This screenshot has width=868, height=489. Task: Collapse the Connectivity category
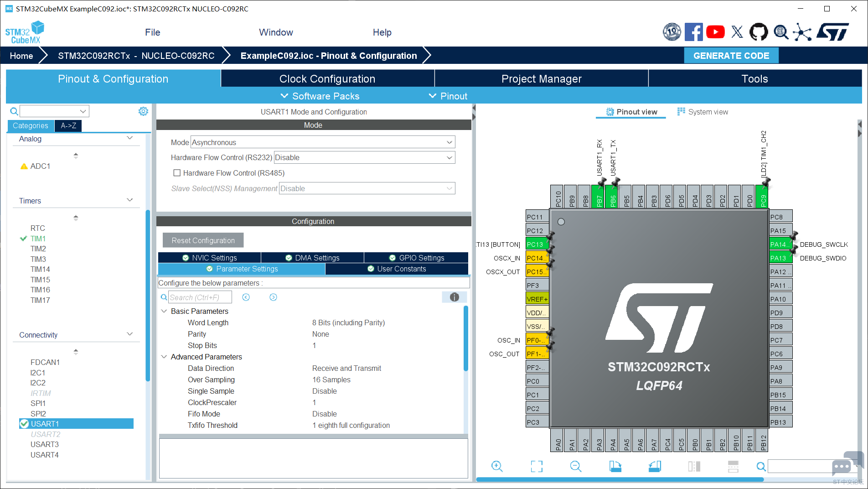(x=130, y=334)
